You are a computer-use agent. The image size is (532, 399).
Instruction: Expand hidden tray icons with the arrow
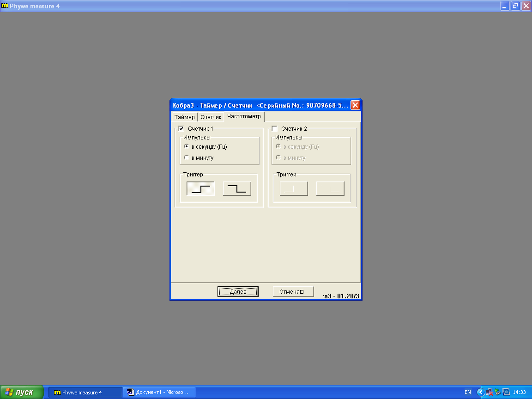point(480,392)
